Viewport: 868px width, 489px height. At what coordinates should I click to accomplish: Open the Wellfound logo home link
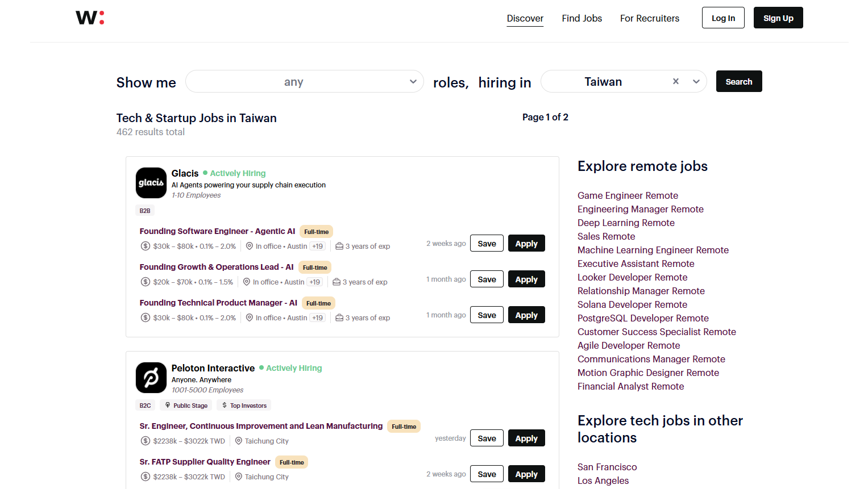[x=90, y=18]
